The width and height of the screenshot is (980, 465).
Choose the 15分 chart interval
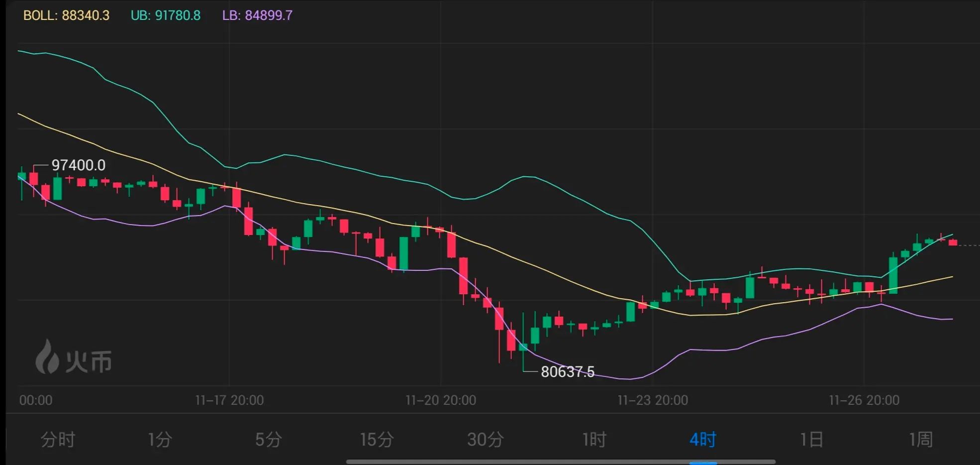pyautogui.click(x=377, y=440)
